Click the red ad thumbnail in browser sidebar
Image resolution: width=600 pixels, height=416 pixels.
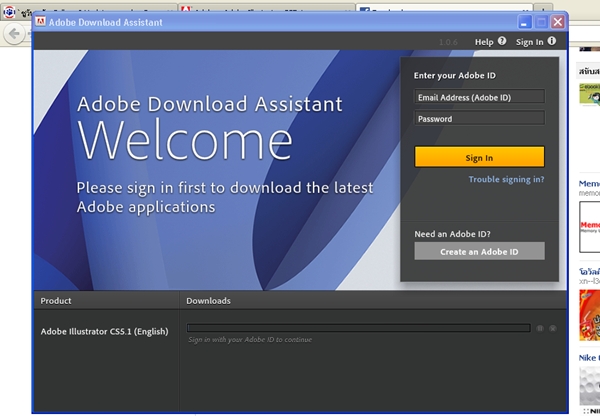pyautogui.click(x=590, y=315)
